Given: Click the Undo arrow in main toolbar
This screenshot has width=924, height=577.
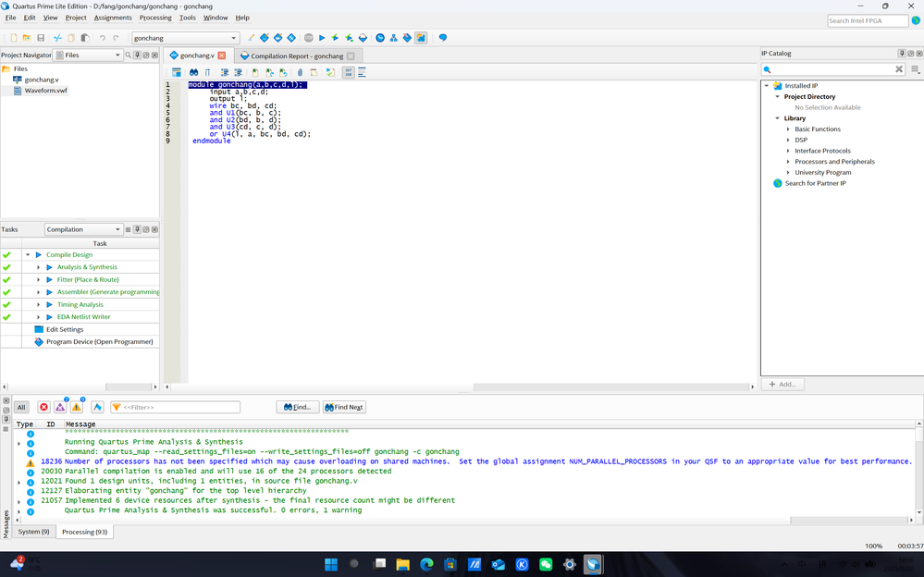Looking at the screenshot, I should 102,38.
